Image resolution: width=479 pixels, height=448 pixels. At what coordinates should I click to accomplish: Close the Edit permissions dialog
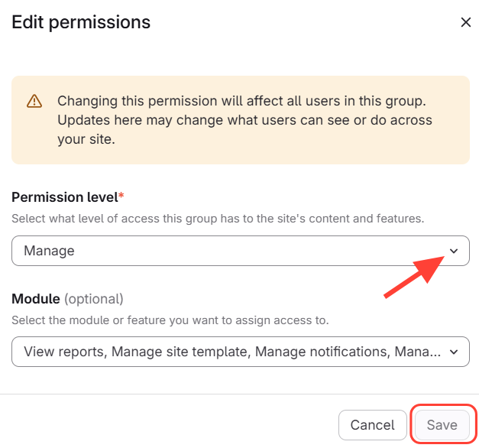tap(466, 23)
